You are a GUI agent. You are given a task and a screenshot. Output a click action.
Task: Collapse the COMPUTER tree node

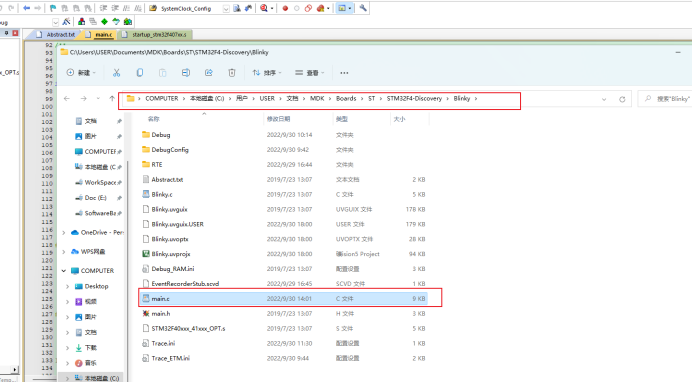point(64,270)
